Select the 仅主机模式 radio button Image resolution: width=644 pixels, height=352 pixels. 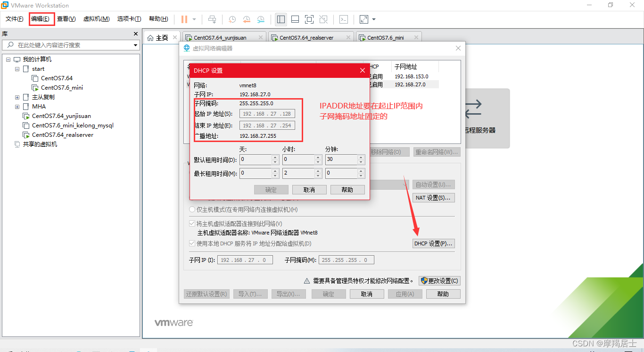192,210
